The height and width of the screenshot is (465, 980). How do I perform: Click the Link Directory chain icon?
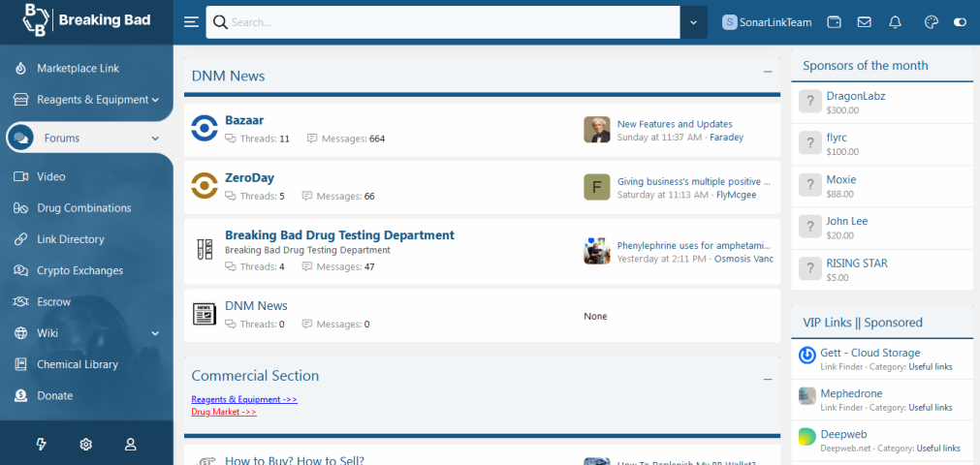coord(20,239)
